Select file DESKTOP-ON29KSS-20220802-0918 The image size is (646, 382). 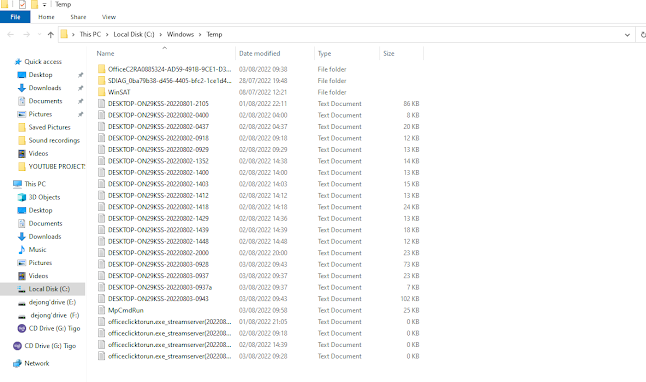tap(158, 138)
